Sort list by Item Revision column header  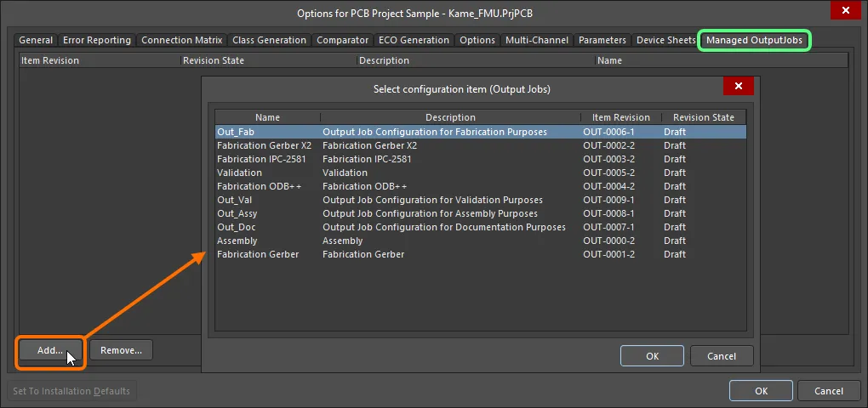620,117
